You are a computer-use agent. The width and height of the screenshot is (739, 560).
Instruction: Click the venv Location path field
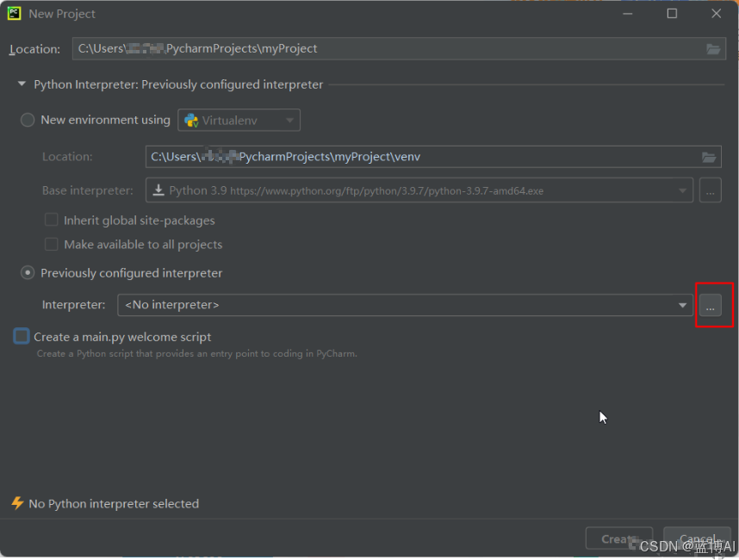coord(433,157)
